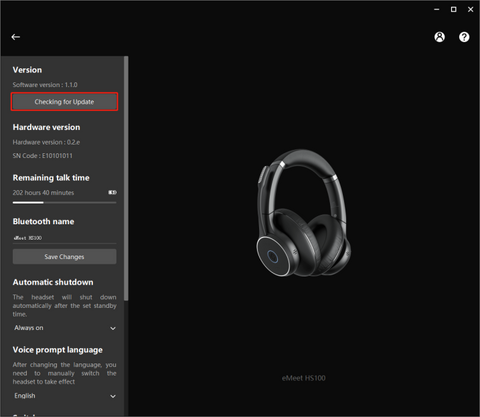Go back using the left arrow icon
The width and height of the screenshot is (480, 417).
(x=16, y=37)
